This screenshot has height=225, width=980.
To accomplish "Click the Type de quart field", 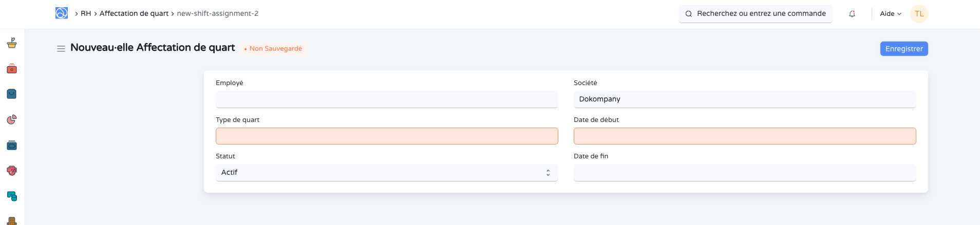I will click(x=386, y=136).
